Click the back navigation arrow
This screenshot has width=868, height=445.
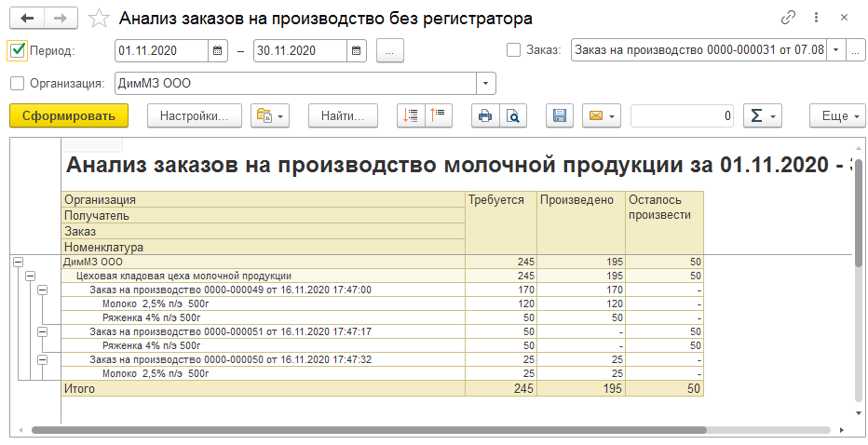pyautogui.click(x=28, y=19)
